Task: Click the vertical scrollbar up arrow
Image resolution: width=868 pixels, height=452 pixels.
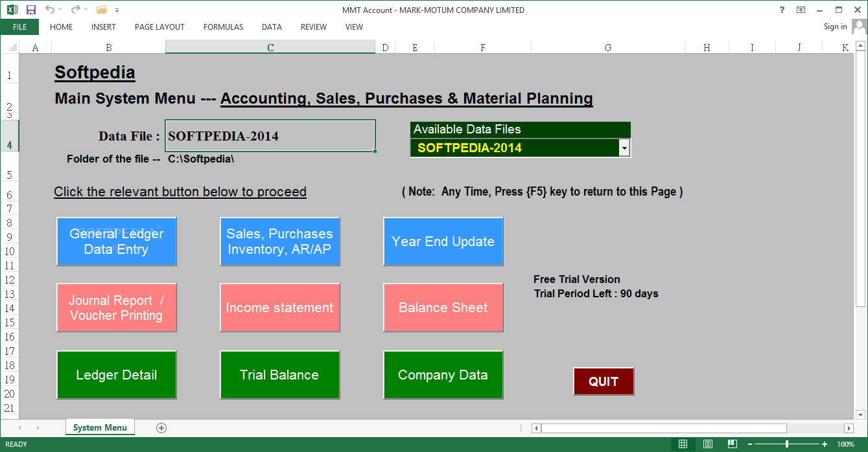Action: [x=861, y=47]
